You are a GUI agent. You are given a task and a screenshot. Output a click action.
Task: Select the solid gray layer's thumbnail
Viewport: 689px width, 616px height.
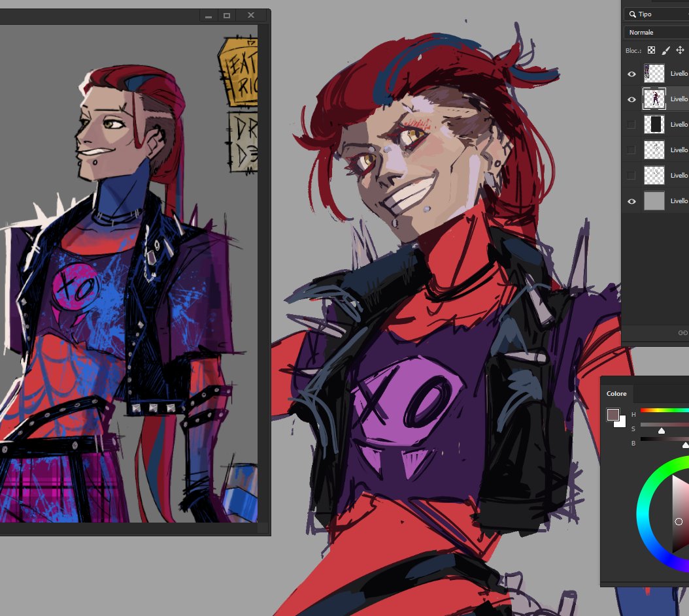coord(654,201)
